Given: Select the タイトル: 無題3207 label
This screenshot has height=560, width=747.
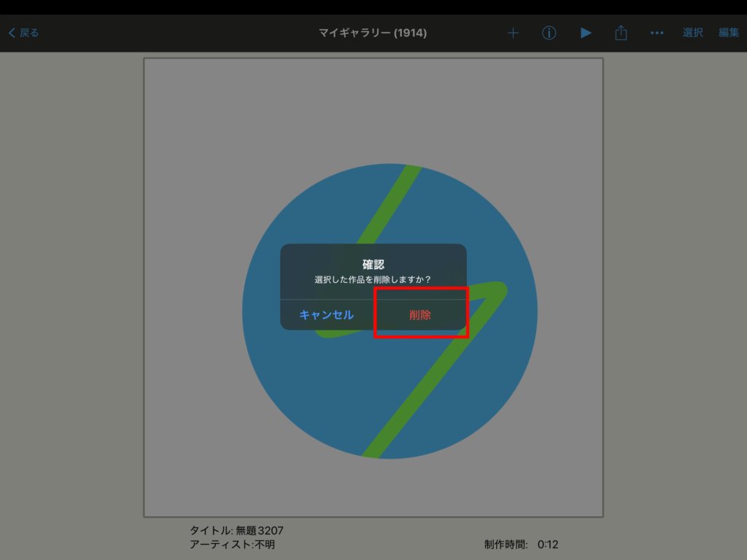Looking at the screenshot, I should [236, 531].
